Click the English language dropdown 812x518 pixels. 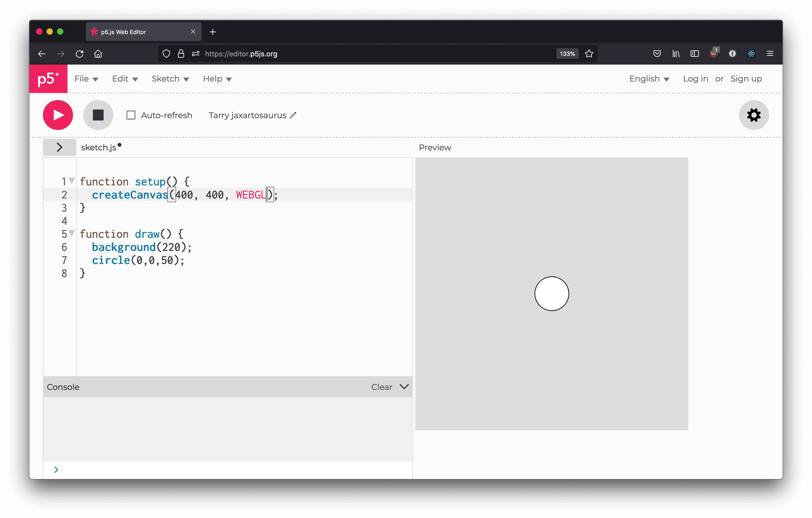[x=649, y=79]
